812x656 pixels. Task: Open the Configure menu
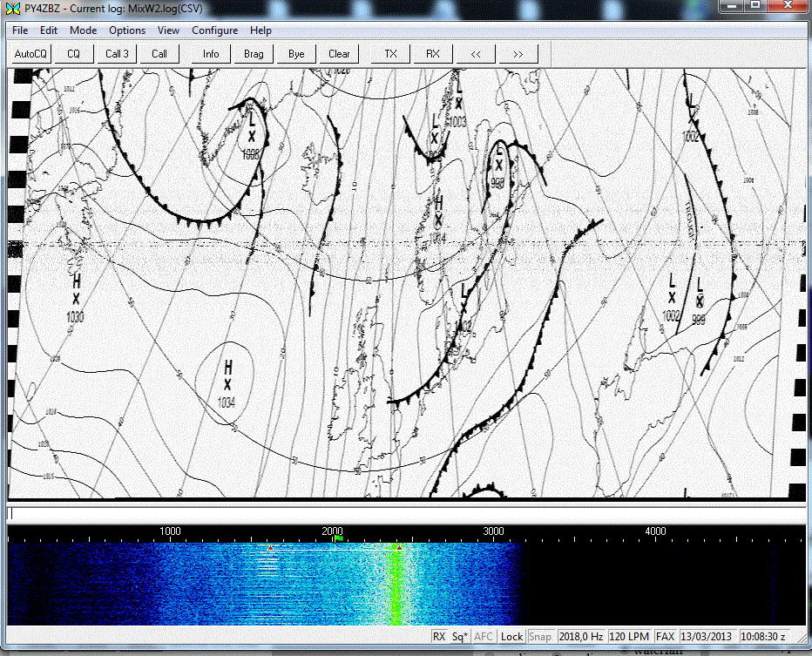coord(214,30)
